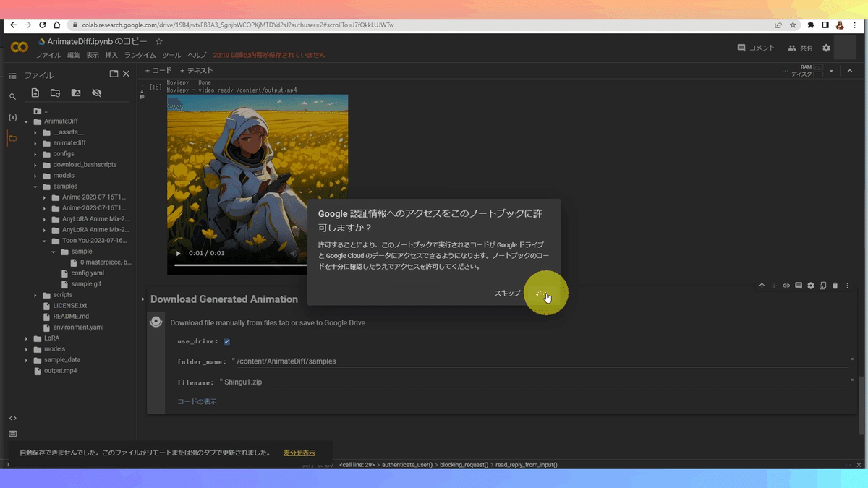The height and width of the screenshot is (488, 868).
Task: Select output.mp4 in file tree
Action: pos(60,371)
